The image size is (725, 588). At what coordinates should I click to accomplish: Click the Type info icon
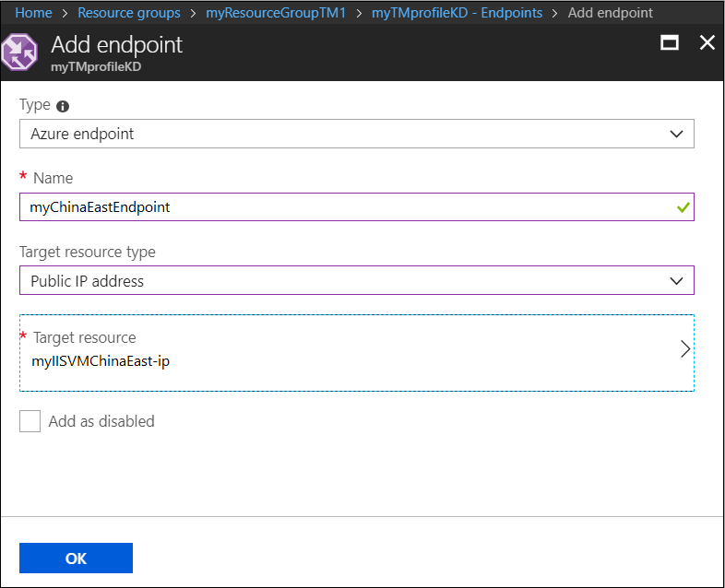coord(63,106)
